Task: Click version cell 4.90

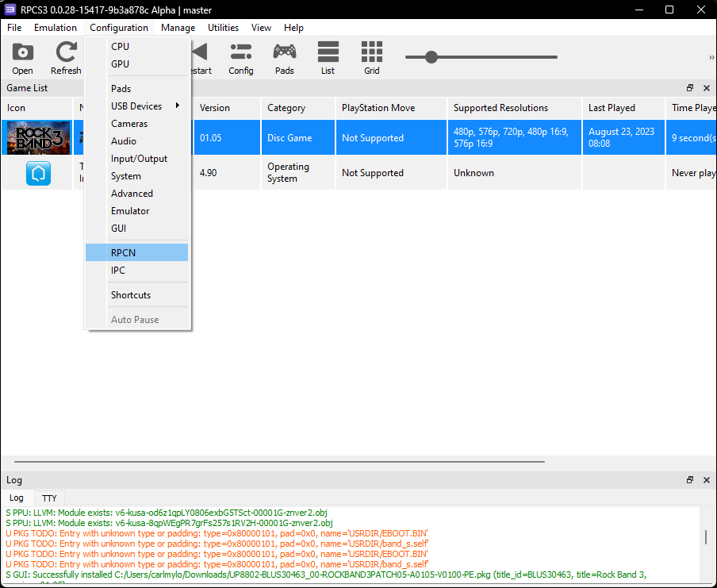Action: (227, 173)
